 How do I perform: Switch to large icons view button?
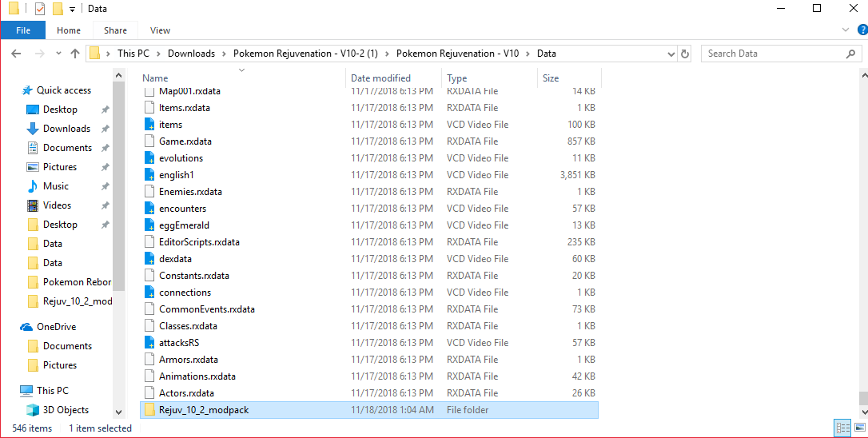(858, 428)
